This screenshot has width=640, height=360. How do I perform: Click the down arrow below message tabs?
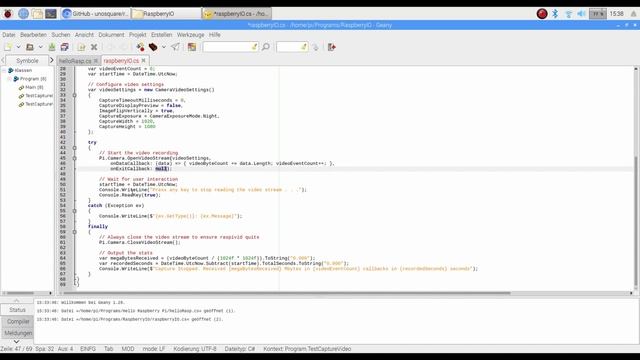pos(17,342)
